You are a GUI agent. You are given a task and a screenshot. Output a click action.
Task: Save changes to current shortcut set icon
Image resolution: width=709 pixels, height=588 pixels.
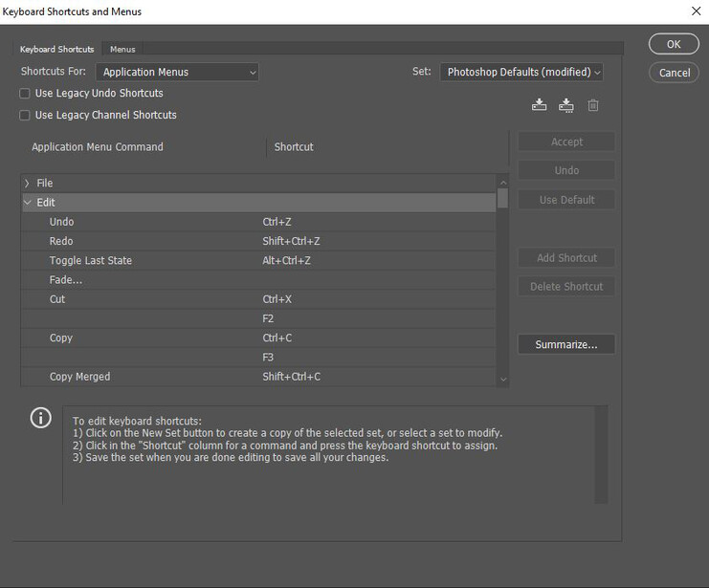coord(539,105)
